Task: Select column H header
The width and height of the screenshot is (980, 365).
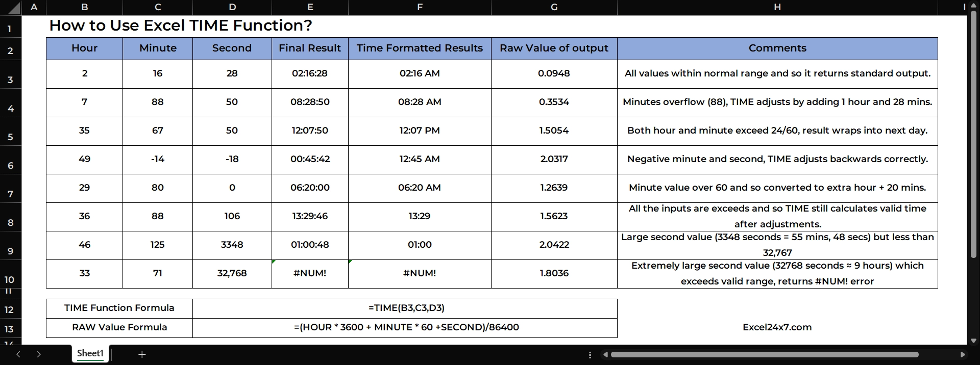Action: pos(777,7)
